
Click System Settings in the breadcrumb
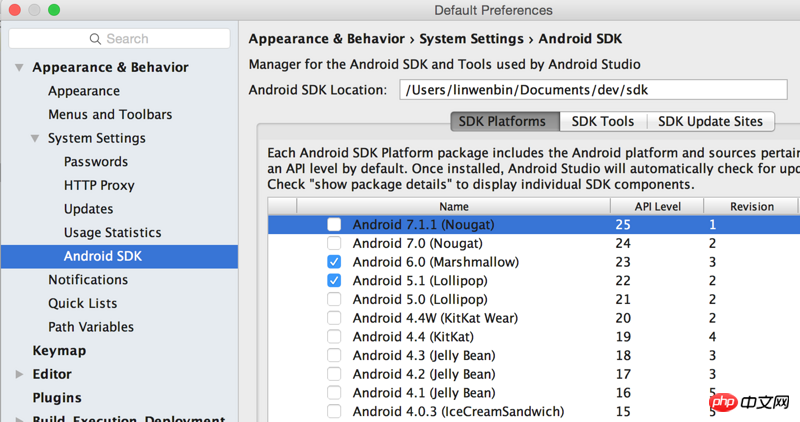click(471, 39)
